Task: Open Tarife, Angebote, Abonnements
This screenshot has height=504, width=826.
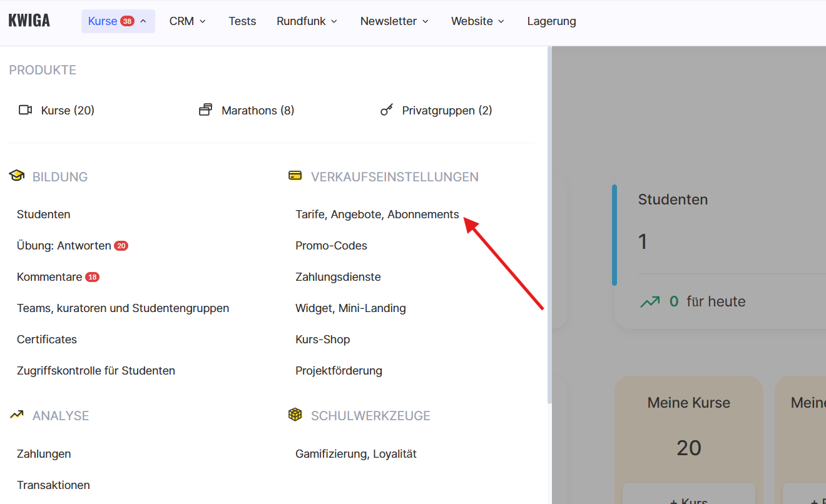Action: (377, 214)
